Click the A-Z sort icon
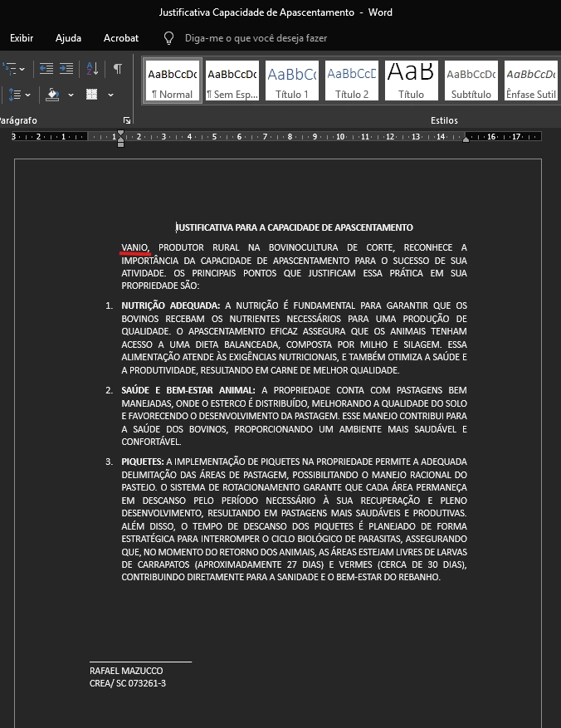Viewport: 561px width, 728px height. (x=92, y=69)
